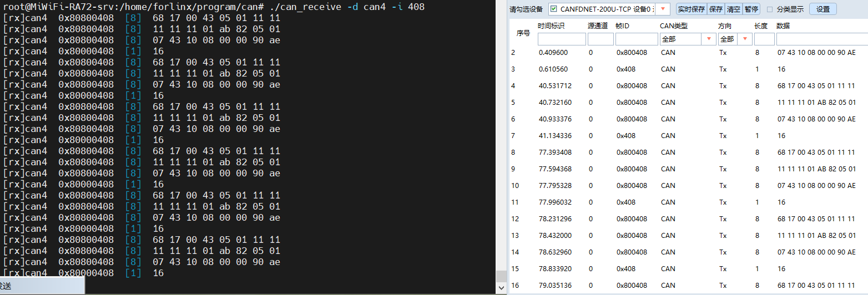Expand the 方向 filter dropdown
Image resolution: width=868 pixels, height=295 pixels.
point(744,39)
